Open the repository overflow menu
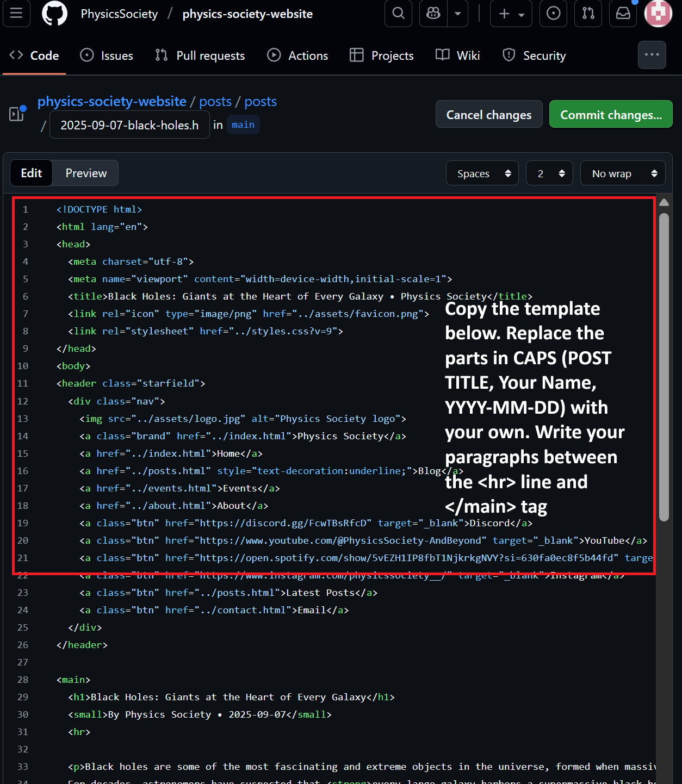This screenshot has height=784, width=682. (x=652, y=55)
